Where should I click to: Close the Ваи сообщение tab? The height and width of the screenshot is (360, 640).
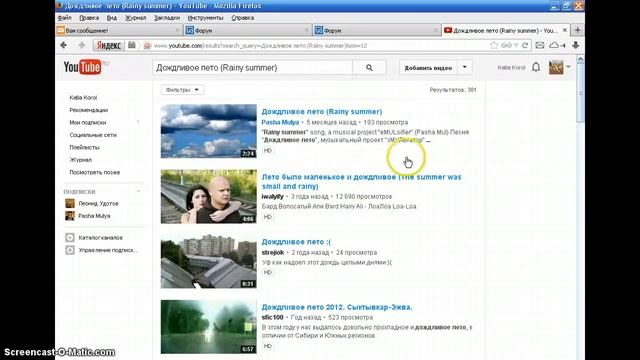tap(177, 30)
